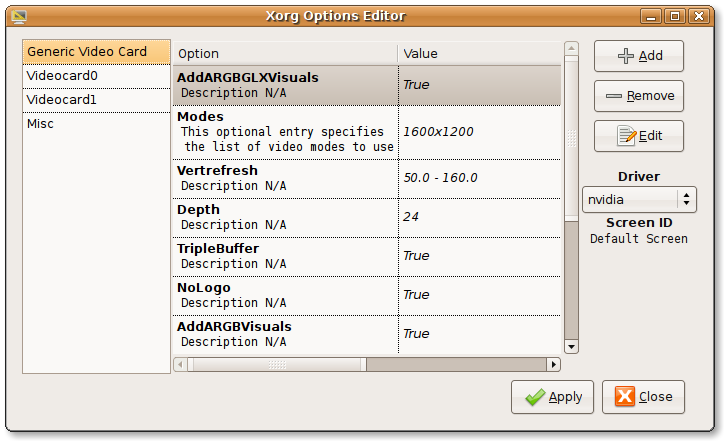
Task: Click the vertical scrollbar down arrow
Action: pos(571,346)
